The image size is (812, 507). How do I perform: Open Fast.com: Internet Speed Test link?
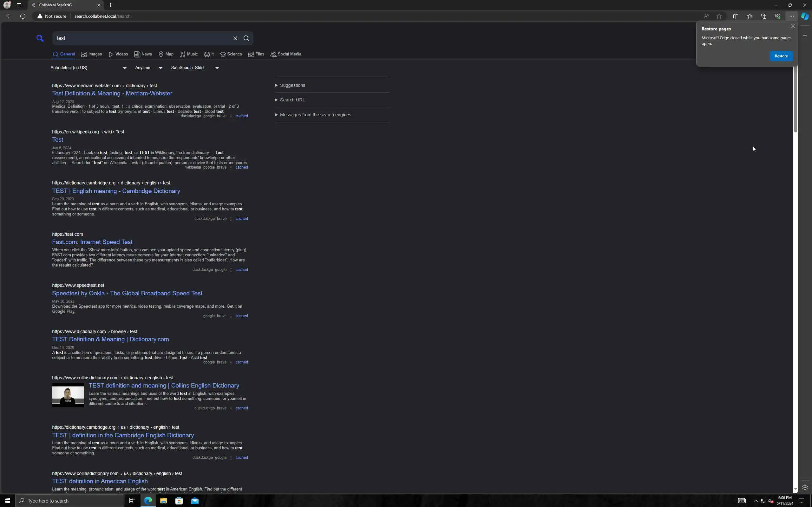point(92,242)
